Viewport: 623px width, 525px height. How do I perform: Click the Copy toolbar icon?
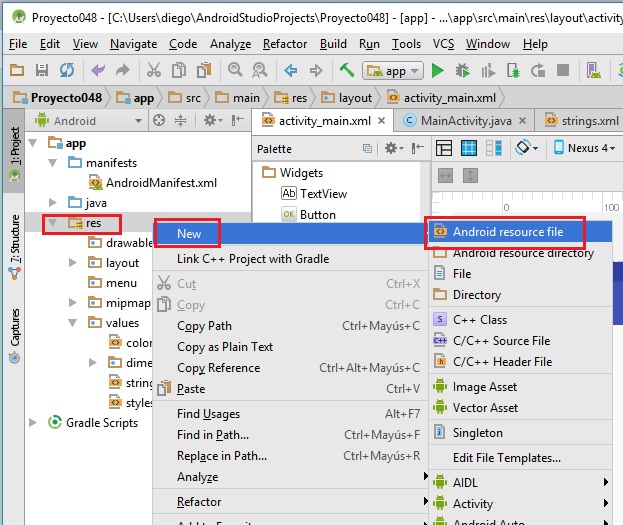point(179,70)
